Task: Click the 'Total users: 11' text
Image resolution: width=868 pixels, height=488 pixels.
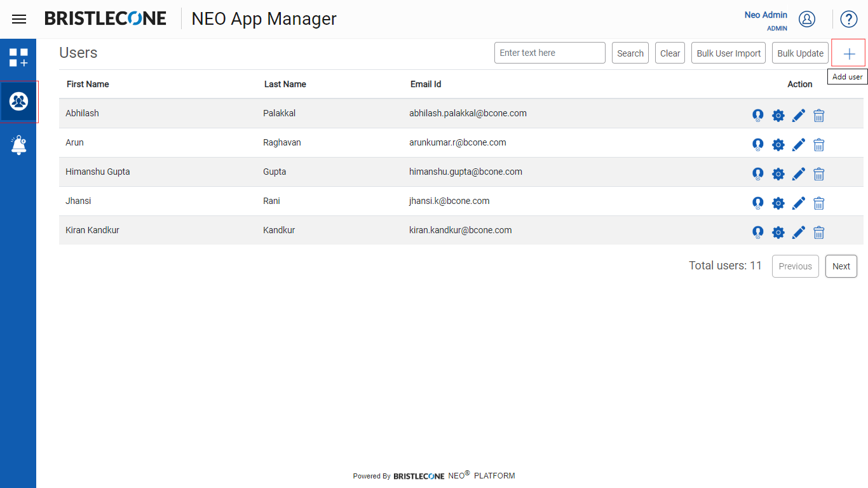Action: click(725, 266)
